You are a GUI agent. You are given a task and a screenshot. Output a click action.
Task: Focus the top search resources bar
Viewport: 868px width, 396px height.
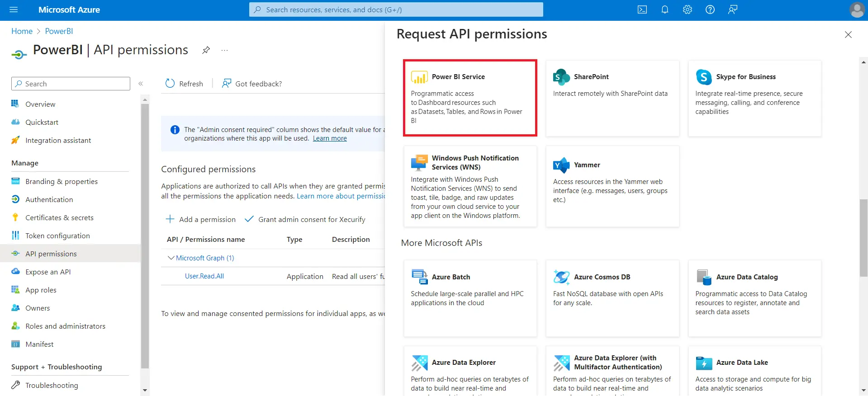click(396, 9)
